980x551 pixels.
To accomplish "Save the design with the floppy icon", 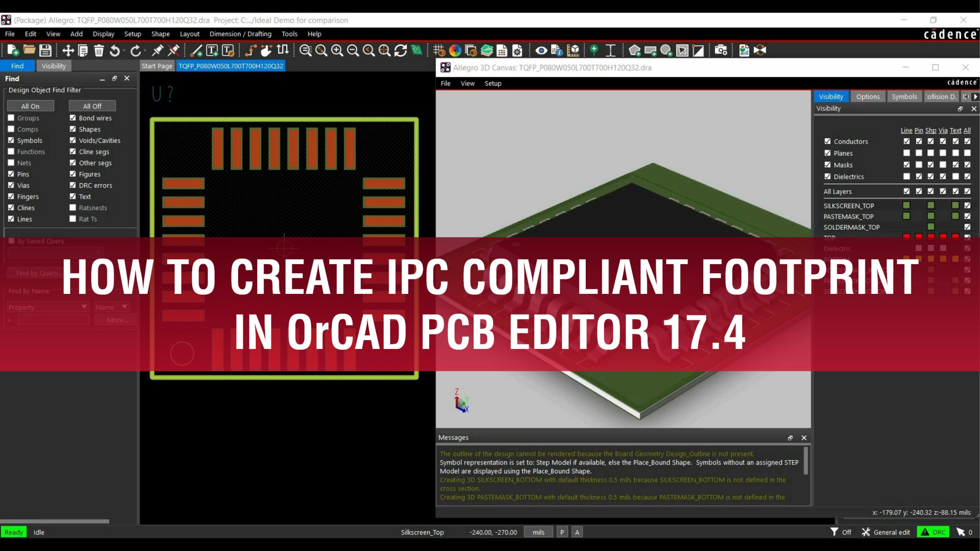I will point(45,50).
